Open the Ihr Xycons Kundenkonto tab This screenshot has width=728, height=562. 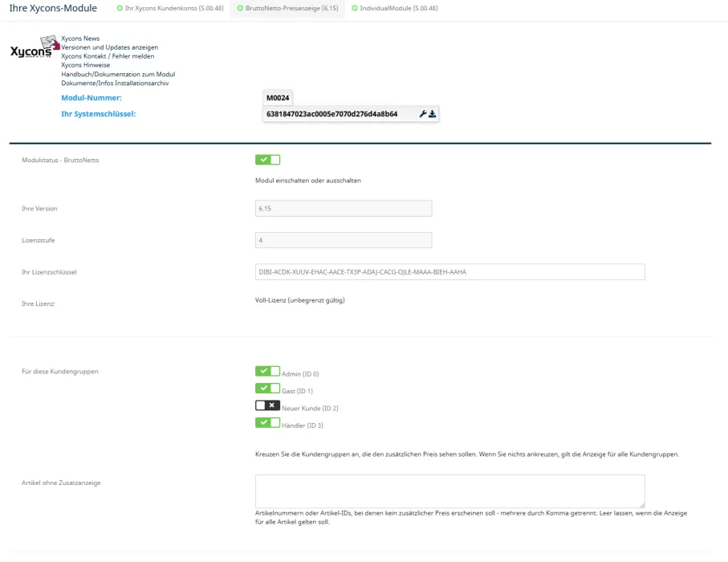coord(170,8)
